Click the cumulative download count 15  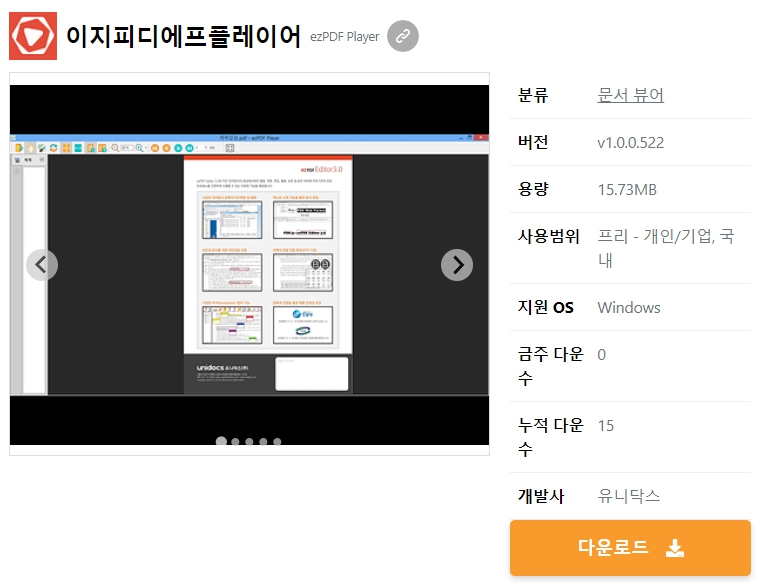tap(606, 426)
